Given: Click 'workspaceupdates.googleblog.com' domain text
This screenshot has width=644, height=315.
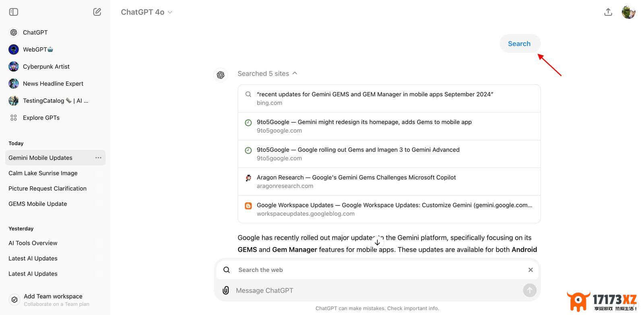Looking at the screenshot, I should point(305,214).
